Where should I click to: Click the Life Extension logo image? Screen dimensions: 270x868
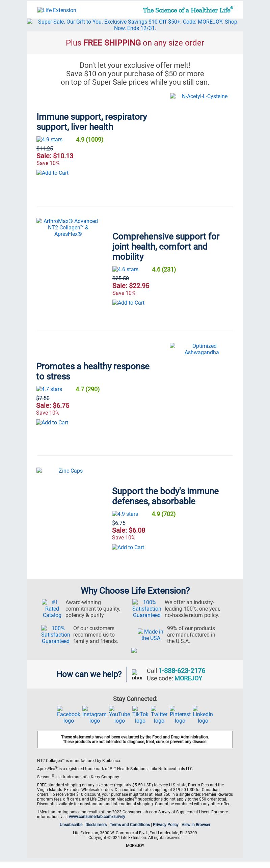point(57,10)
